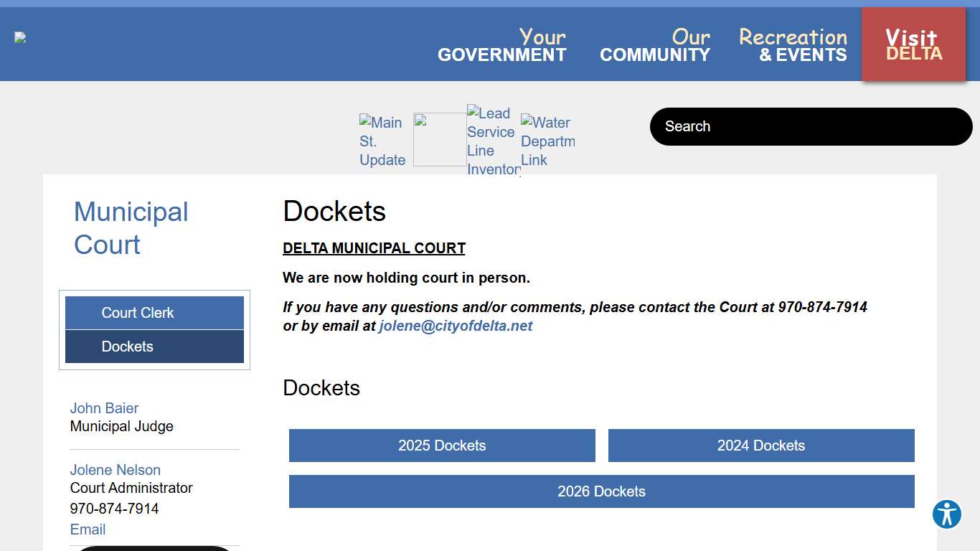Open the accessibility options widget
This screenshot has width=980, height=551.
(946, 514)
